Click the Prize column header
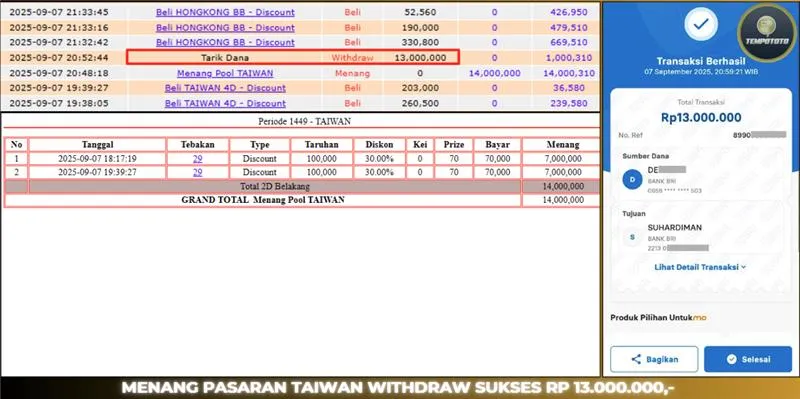 click(454, 145)
